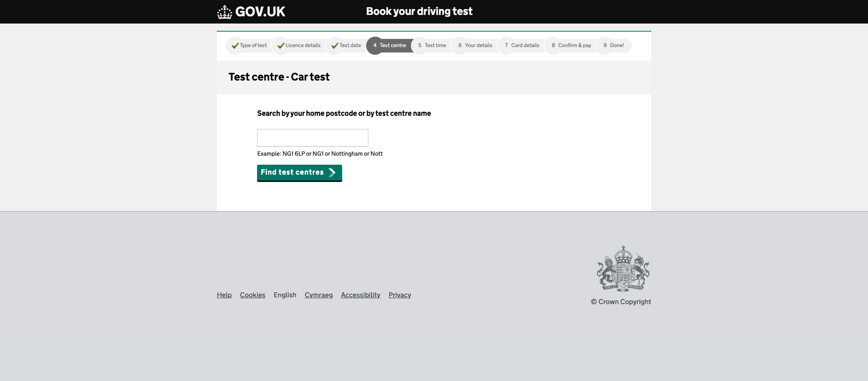Open step 6 Your details

[x=475, y=46]
